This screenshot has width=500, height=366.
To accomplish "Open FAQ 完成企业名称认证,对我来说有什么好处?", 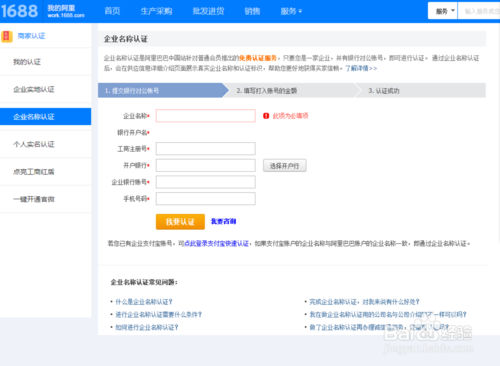I will pyautogui.click(x=364, y=302).
